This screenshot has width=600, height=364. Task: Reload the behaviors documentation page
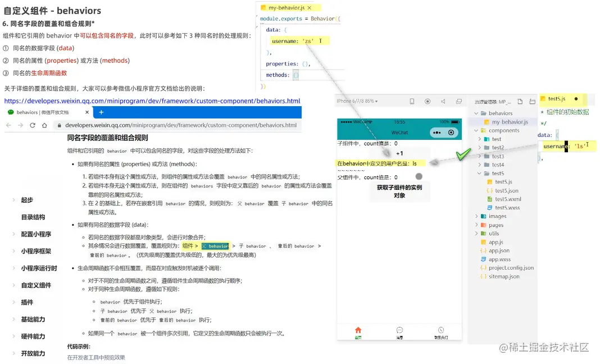point(33,125)
